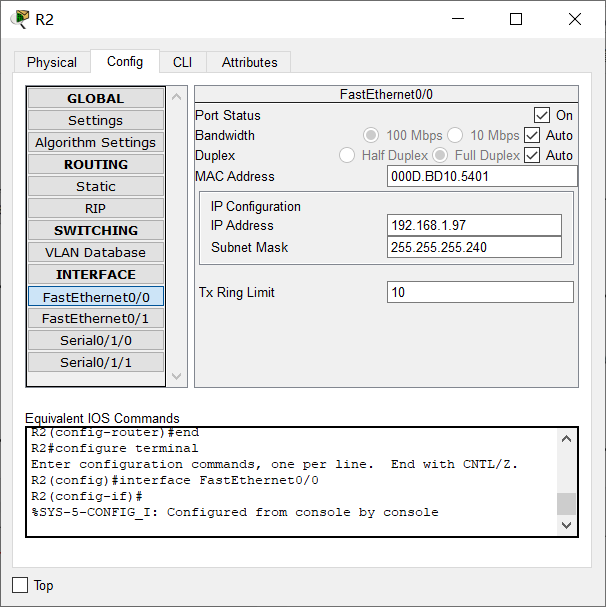Screen dimensions: 606x607
Task: Select the GLOBAL section header
Action: tap(96, 98)
